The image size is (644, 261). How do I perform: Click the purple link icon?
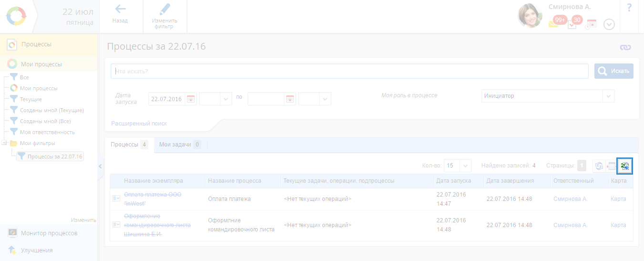(625, 47)
